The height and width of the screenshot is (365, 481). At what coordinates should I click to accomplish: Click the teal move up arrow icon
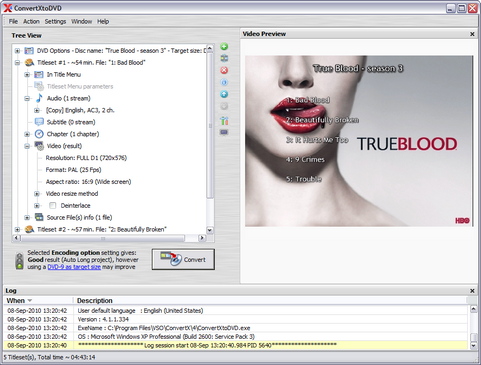click(x=224, y=94)
